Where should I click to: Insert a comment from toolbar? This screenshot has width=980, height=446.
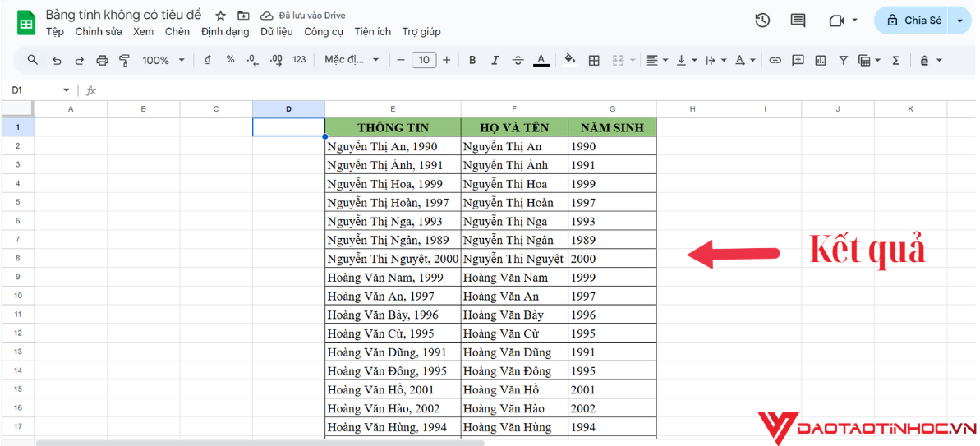(798, 60)
